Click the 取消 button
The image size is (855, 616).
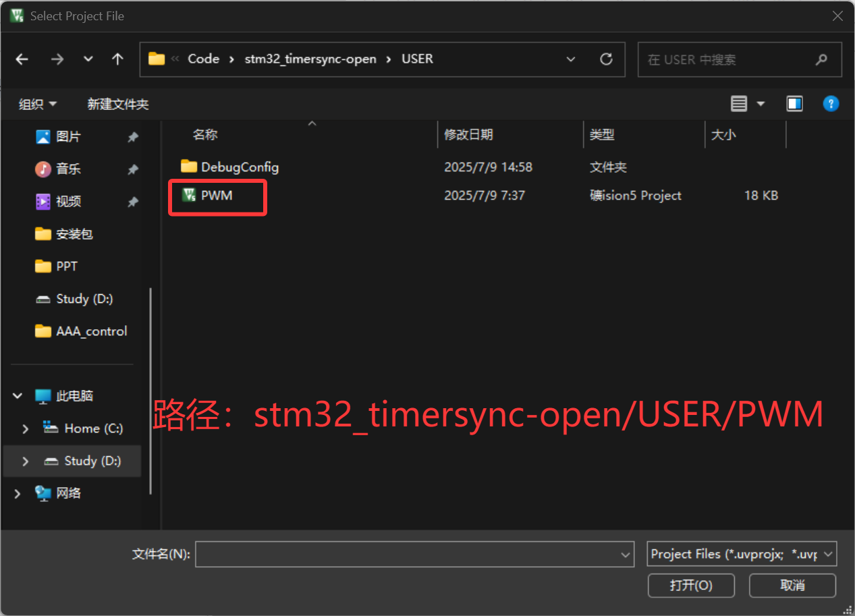792,585
